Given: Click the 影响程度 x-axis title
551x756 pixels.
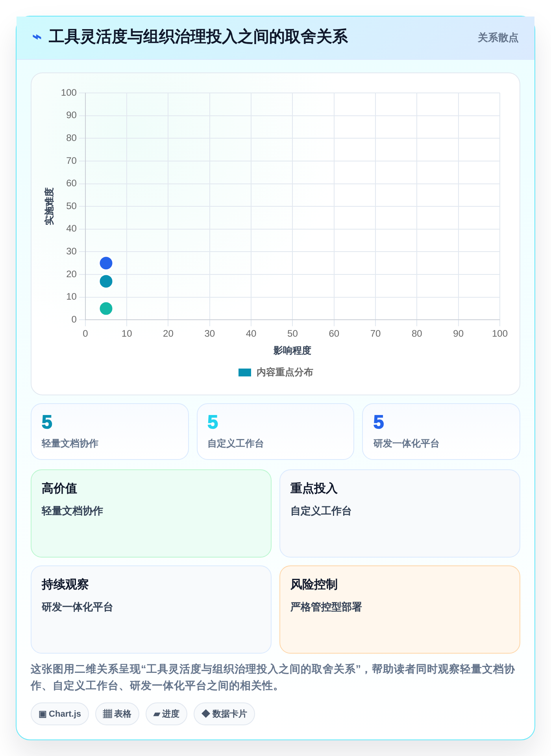Looking at the screenshot, I should click(292, 350).
